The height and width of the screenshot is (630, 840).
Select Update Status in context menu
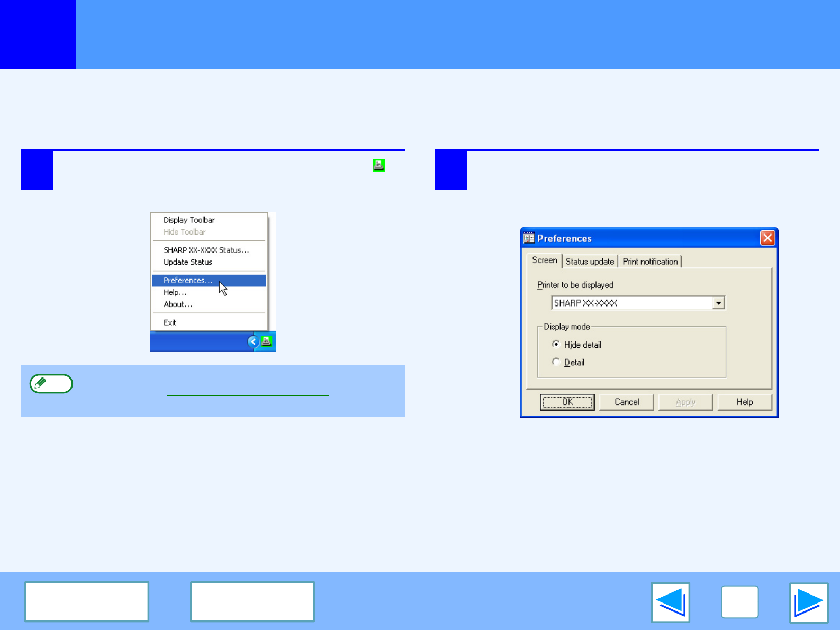[188, 262]
